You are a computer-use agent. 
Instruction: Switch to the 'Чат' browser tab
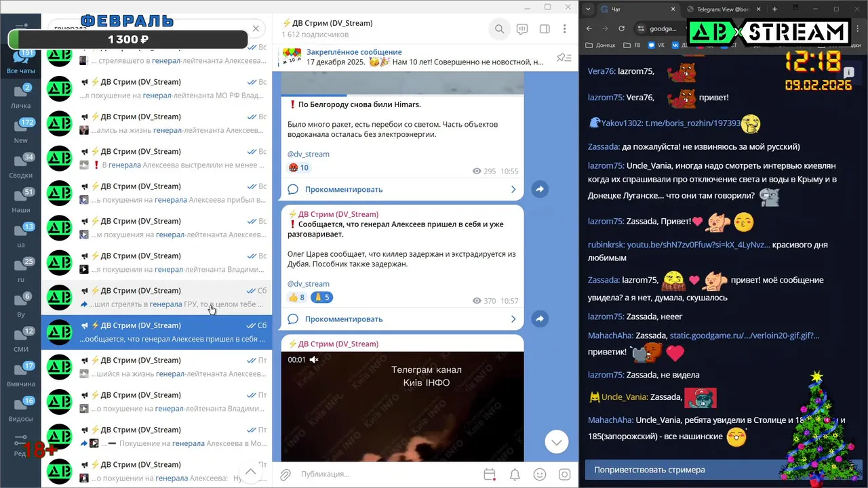coord(637,9)
